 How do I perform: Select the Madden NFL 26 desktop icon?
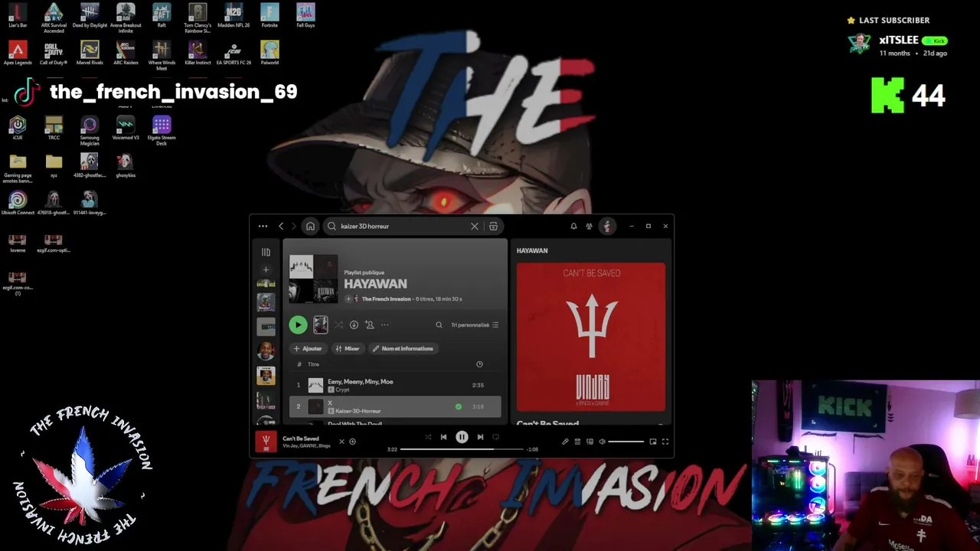click(234, 15)
